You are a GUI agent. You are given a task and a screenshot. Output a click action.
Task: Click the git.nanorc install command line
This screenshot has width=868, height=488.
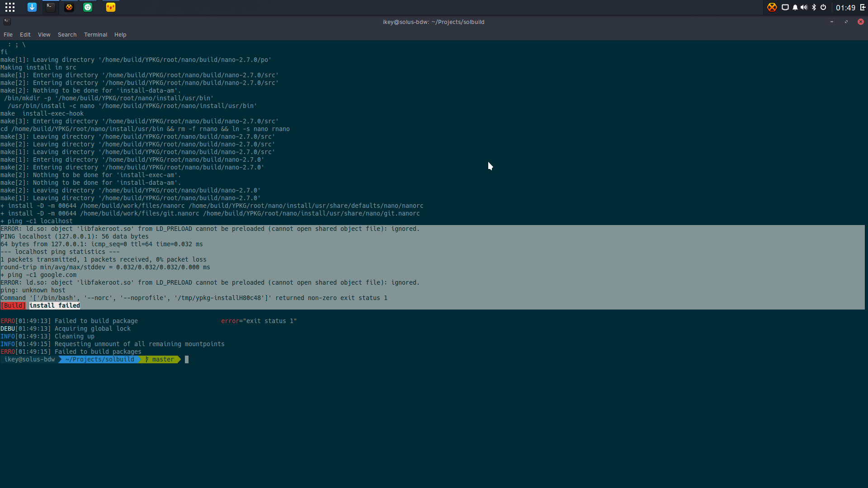coord(210,214)
